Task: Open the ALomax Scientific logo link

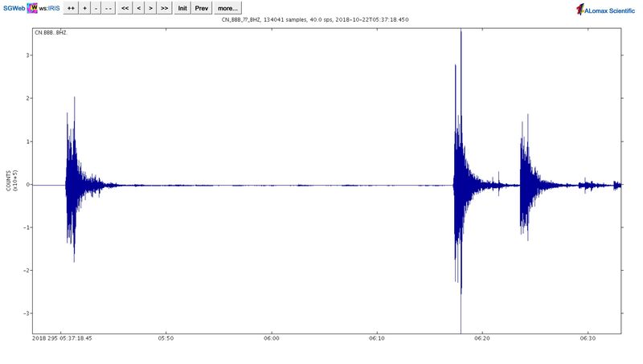Action: point(605,9)
